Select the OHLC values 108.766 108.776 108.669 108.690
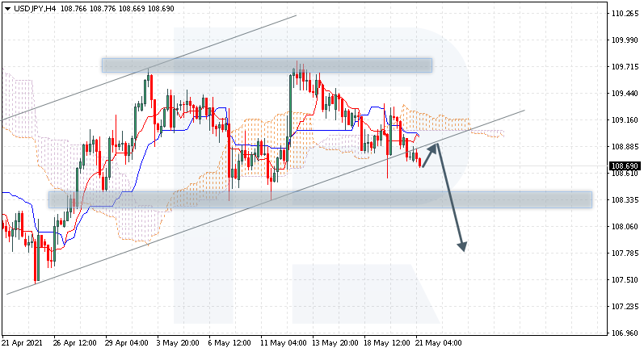 pyautogui.click(x=117, y=9)
